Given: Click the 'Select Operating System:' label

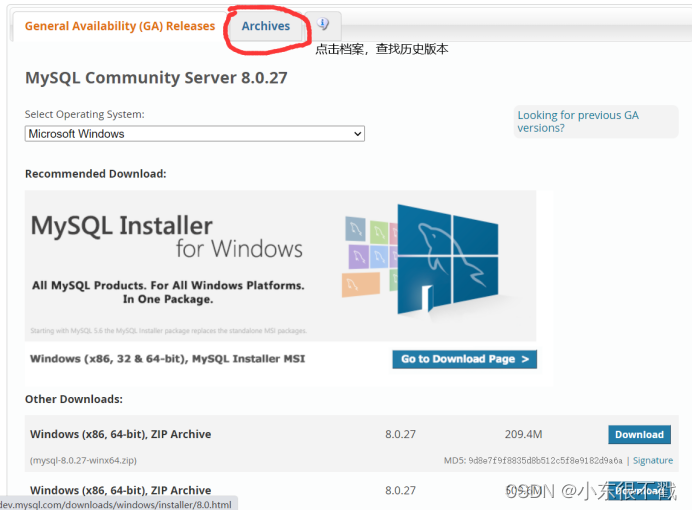Looking at the screenshot, I should click(x=84, y=114).
